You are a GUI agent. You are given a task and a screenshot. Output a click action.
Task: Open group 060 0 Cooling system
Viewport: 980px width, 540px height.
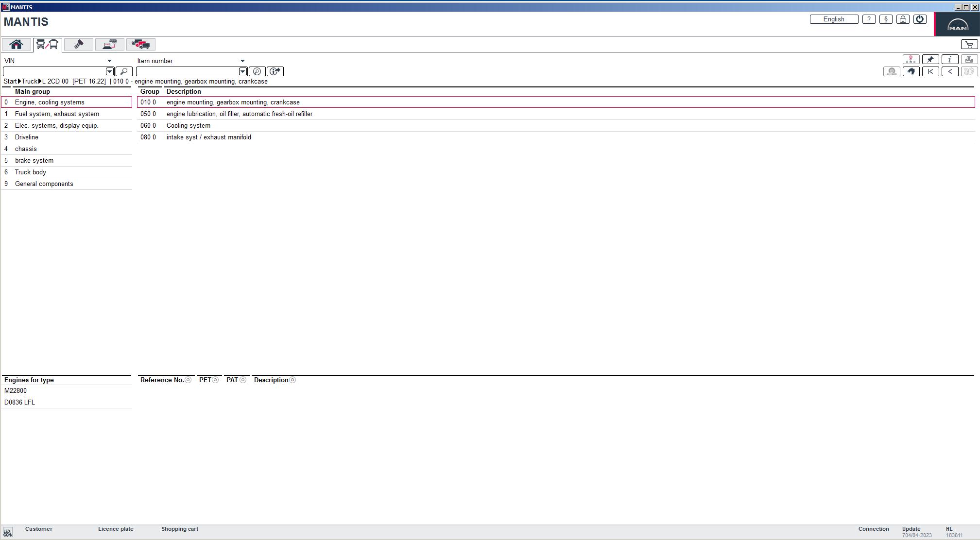click(188, 125)
